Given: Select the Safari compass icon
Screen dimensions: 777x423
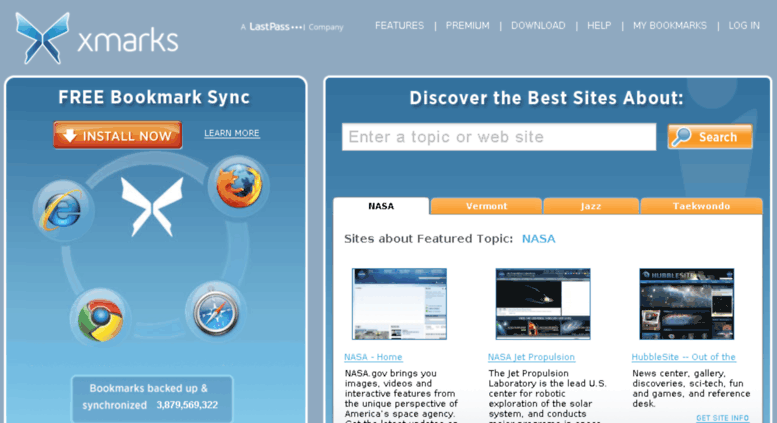Looking at the screenshot, I should (x=216, y=312).
